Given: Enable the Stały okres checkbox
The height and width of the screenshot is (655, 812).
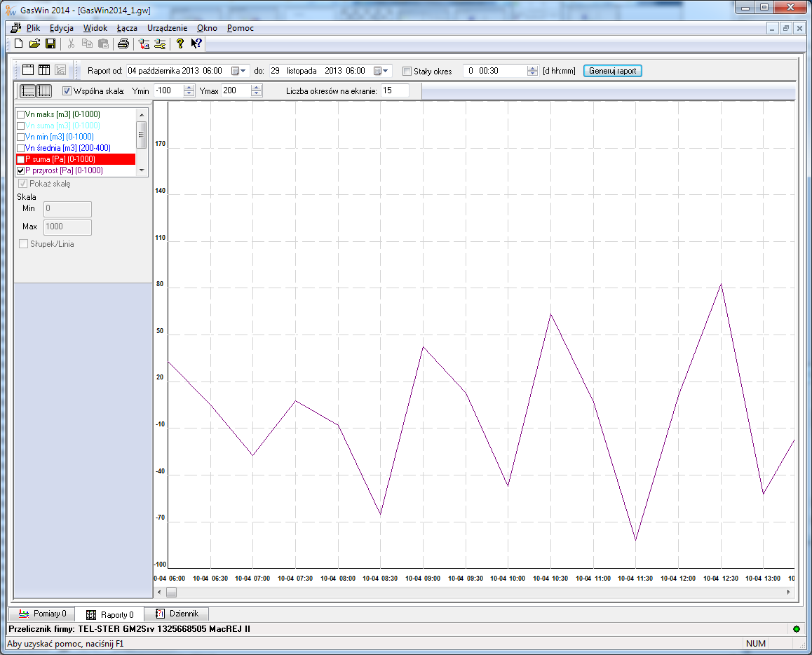Looking at the screenshot, I should [x=407, y=72].
